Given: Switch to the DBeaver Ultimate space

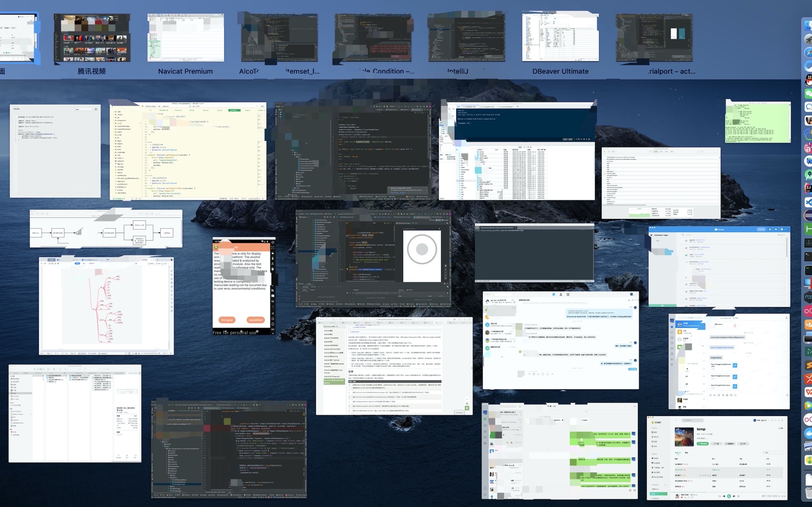Looking at the screenshot, I should [560, 38].
